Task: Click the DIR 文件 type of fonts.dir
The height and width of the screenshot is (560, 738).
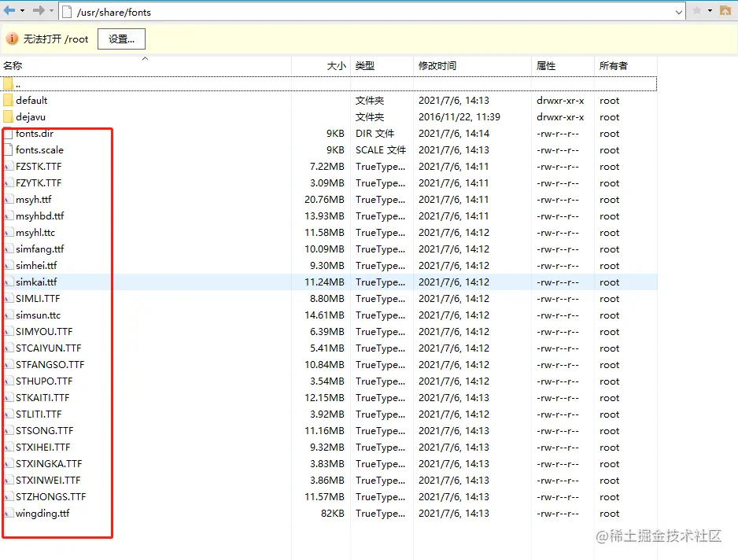Action: click(375, 134)
